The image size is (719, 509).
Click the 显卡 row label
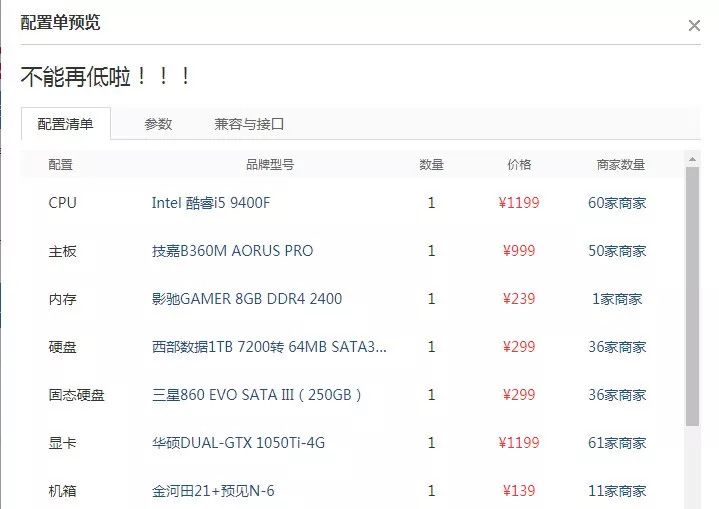pos(62,443)
